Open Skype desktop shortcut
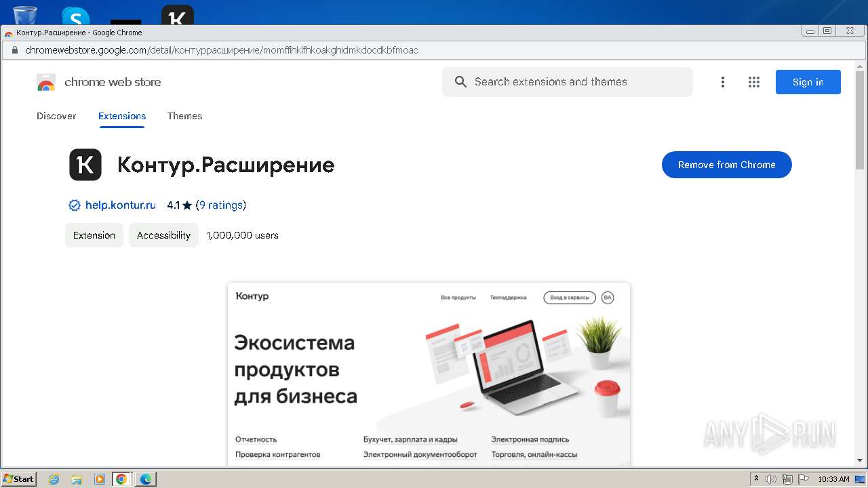Screen dimensions: 868x488 (75, 16)
